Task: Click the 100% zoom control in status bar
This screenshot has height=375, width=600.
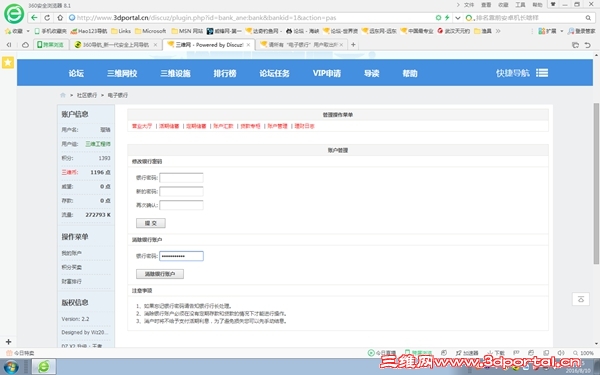Action: pyautogui.click(x=583, y=353)
